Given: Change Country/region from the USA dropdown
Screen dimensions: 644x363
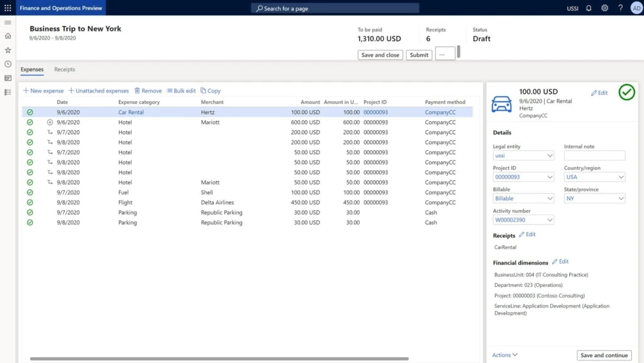Looking at the screenshot, I should coord(594,177).
